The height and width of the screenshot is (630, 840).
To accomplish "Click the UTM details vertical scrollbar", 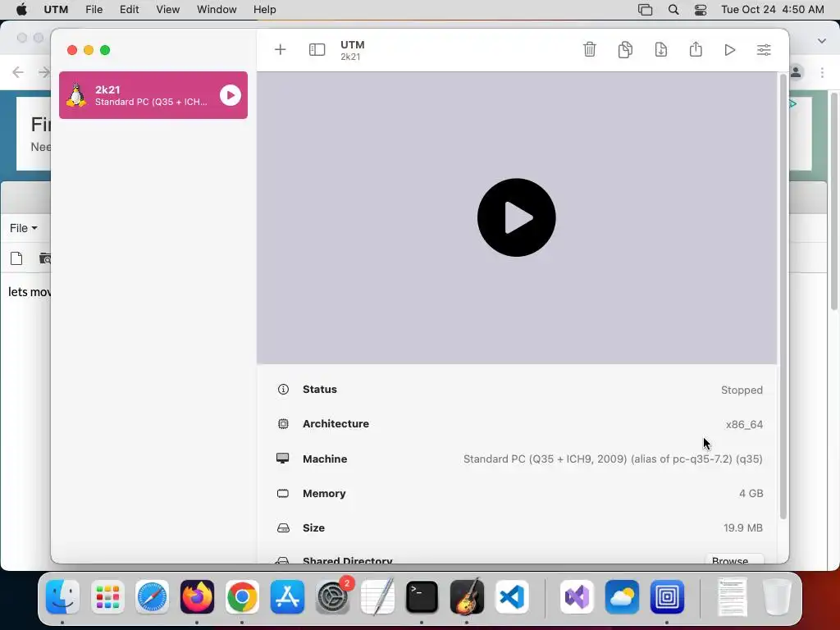I will [783, 297].
